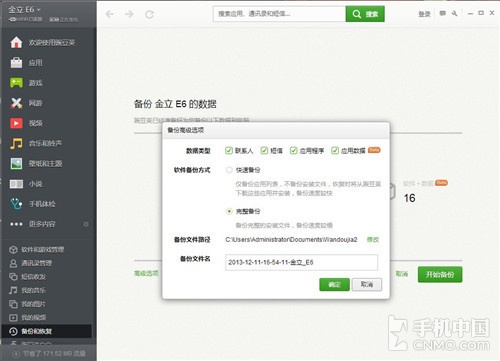Open the More content three-dots icon
This screenshot has width=500, height=361.
[16, 224]
